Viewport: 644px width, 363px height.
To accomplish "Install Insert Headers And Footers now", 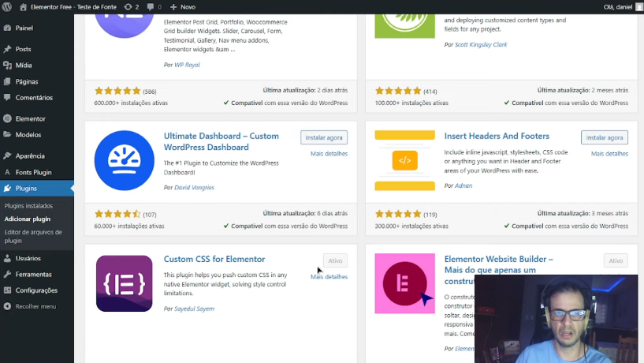I will pyautogui.click(x=604, y=137).
